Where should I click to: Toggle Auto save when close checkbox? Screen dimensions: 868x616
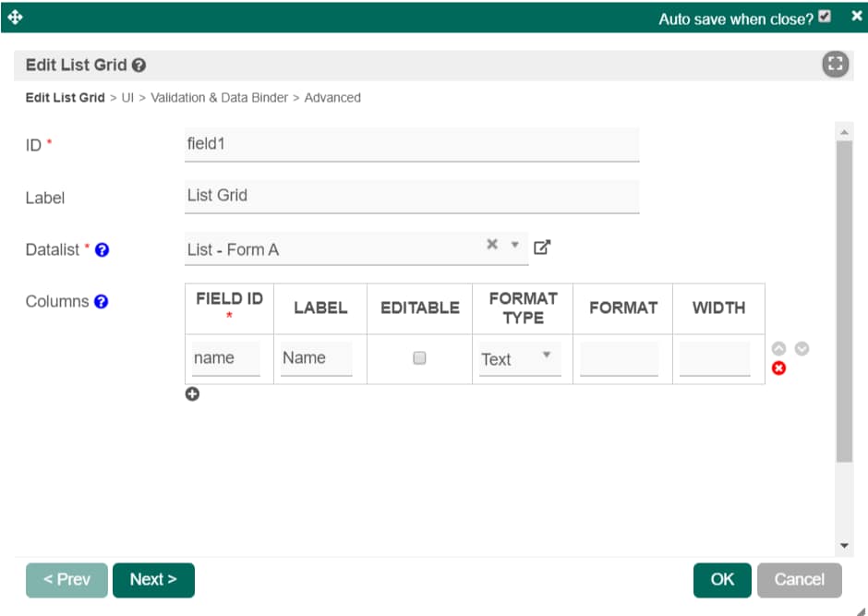point(825,17)
